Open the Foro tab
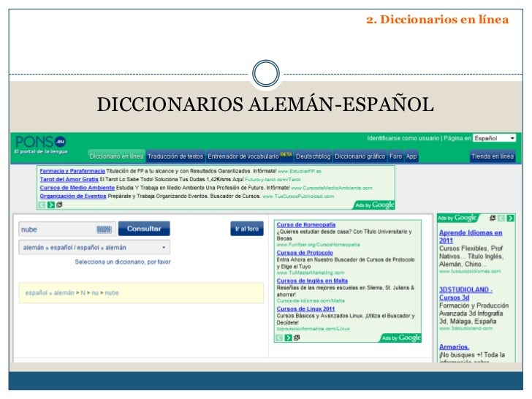 tap(395, 156)
